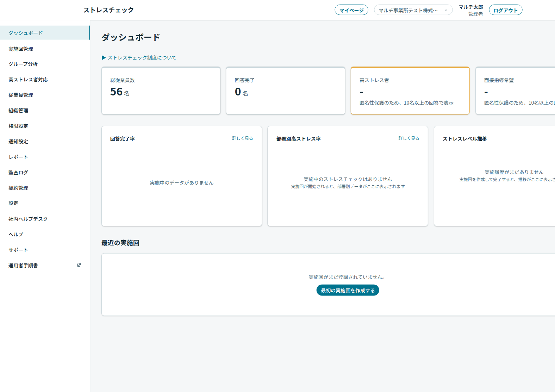Open 運用者手順書 link in sidebar
This screenshot has width=555, height=392.
45,266
